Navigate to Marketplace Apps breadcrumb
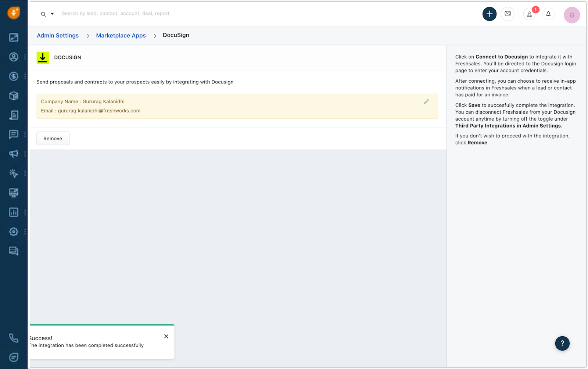Screen dimensions: 588x369 coord(121,35)
